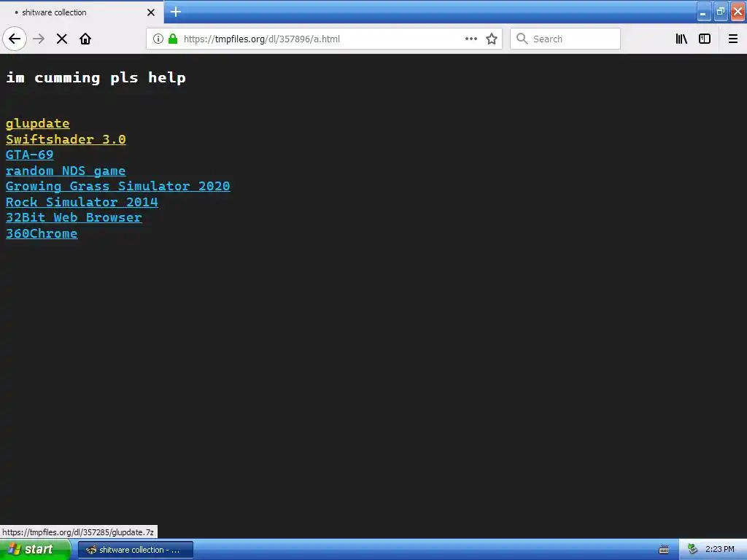This screenshot has width=747, height=560.
Task: Open Rock Simulator 2014 link
Action: coord(82,202)
